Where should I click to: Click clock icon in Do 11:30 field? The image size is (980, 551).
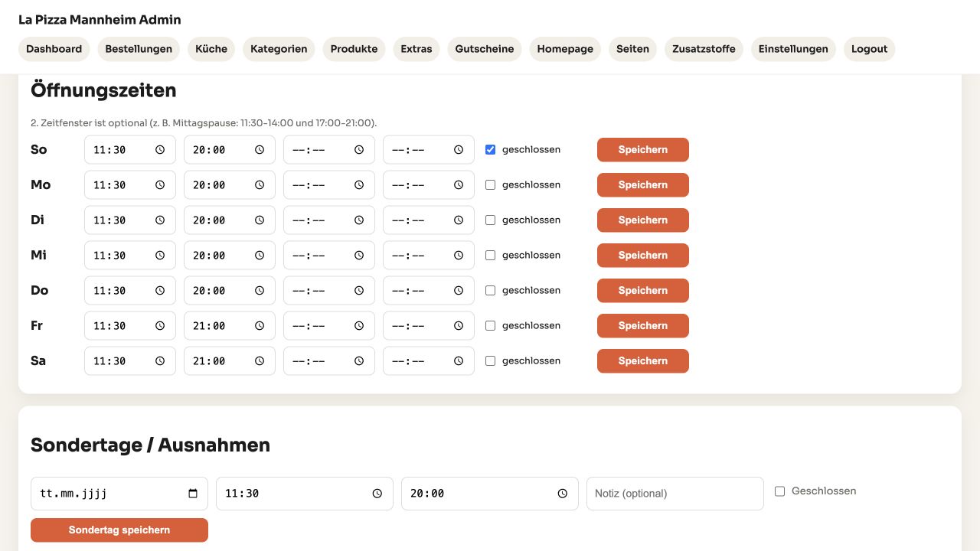(x=160, y=291)
